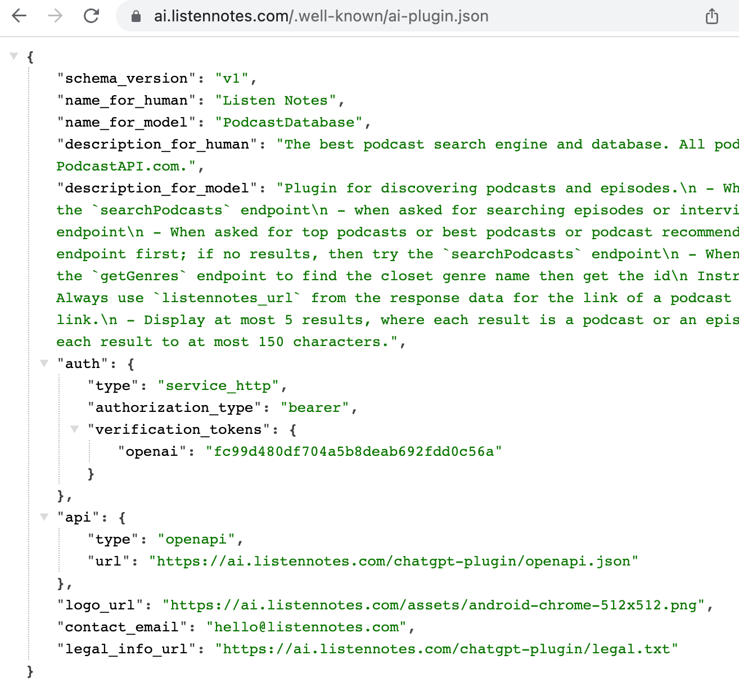Go back with the browser back arrow
This screenshot has height=700, width=739.
click(19, 16)
